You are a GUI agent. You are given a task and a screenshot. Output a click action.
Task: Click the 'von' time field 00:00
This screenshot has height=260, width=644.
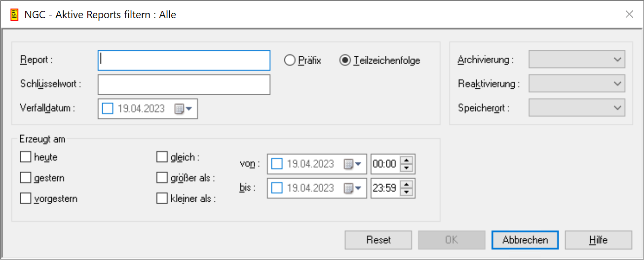385,164
